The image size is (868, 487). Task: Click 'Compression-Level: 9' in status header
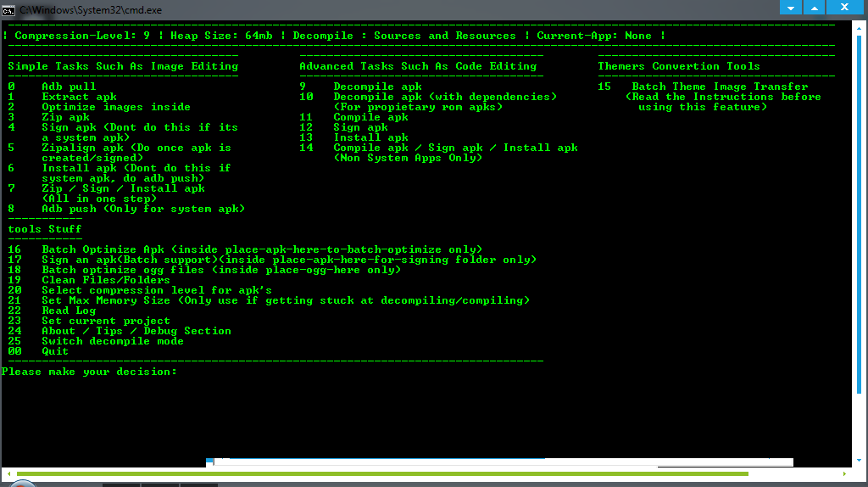[82, 36]
